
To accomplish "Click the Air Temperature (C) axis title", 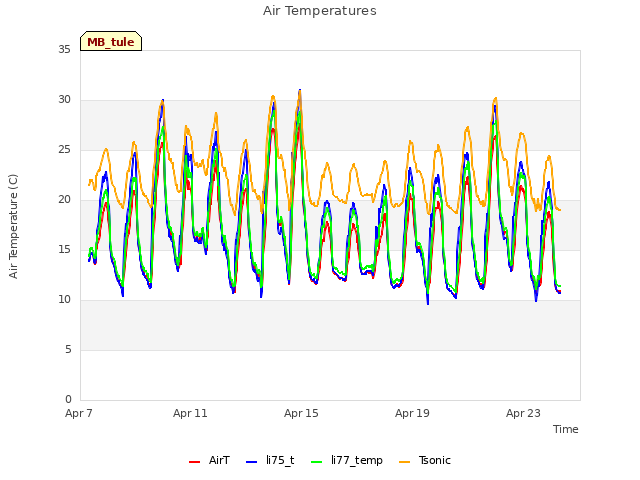I will [13, 226].
